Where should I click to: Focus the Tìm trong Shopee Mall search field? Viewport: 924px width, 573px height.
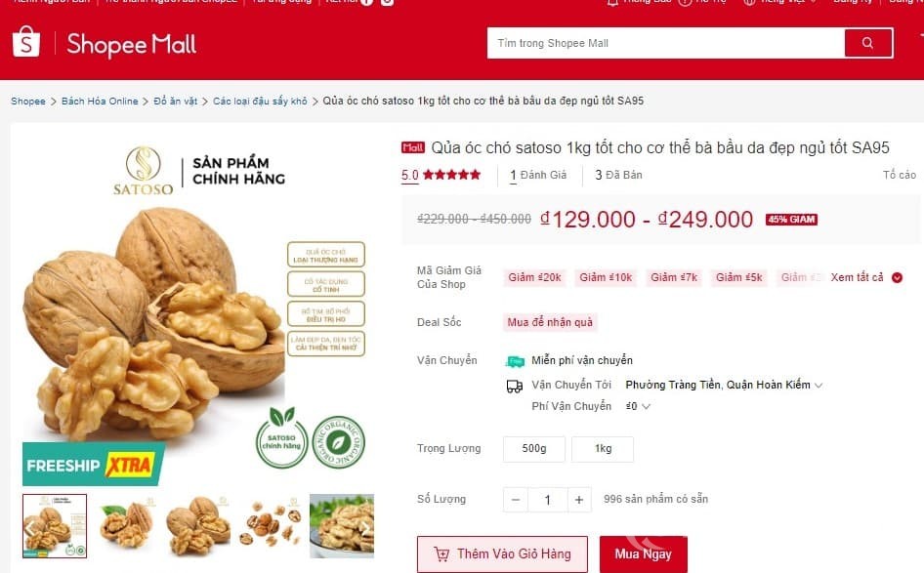coord(666,43)
